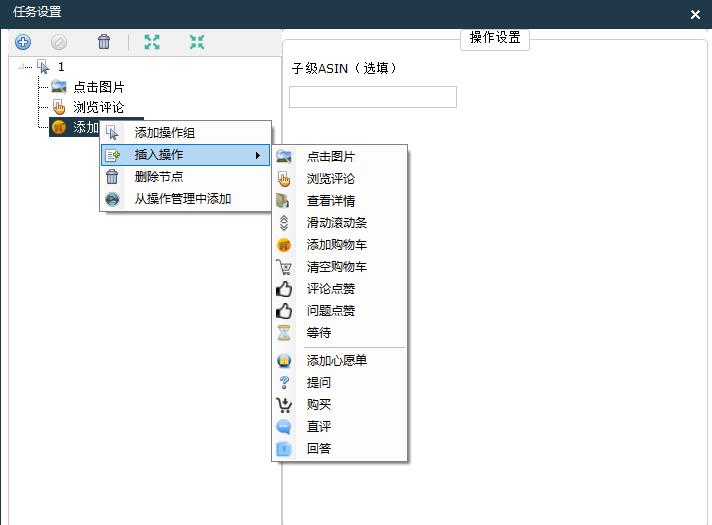Click the orange cart icon of selected tree node
Screen dimensions: 712x525
tap(59, 127)
